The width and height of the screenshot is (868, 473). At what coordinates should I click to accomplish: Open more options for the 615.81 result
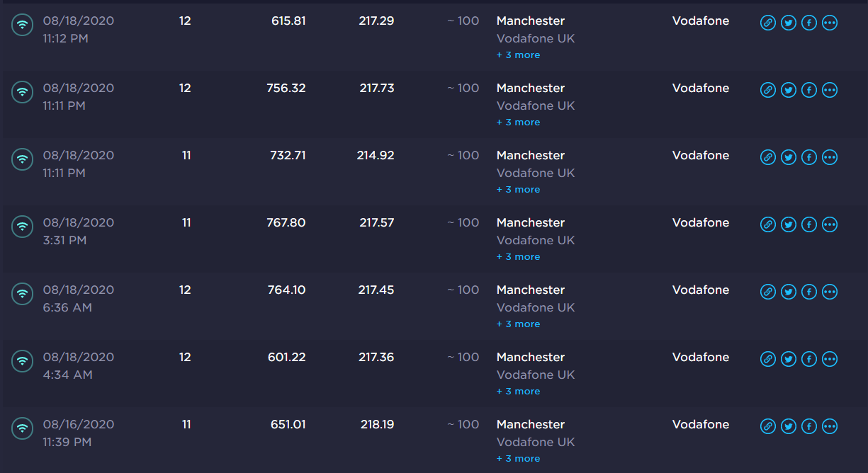(830, 23)
